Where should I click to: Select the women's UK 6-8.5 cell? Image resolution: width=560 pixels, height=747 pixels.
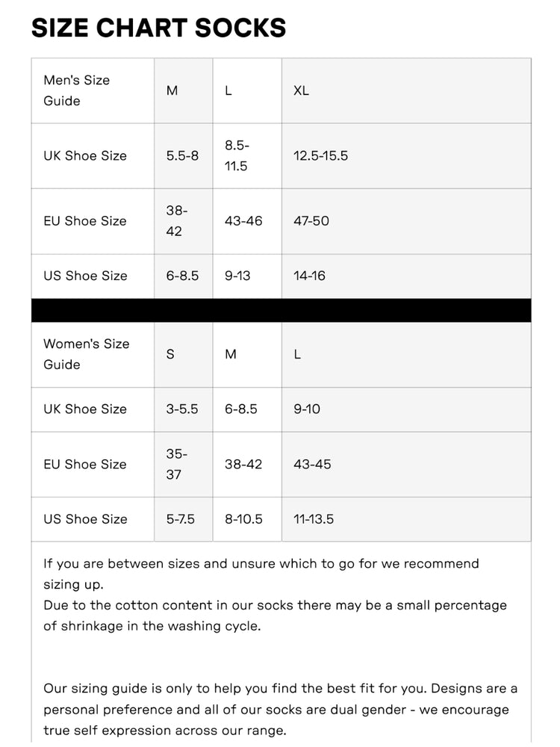tap(247, 409)
